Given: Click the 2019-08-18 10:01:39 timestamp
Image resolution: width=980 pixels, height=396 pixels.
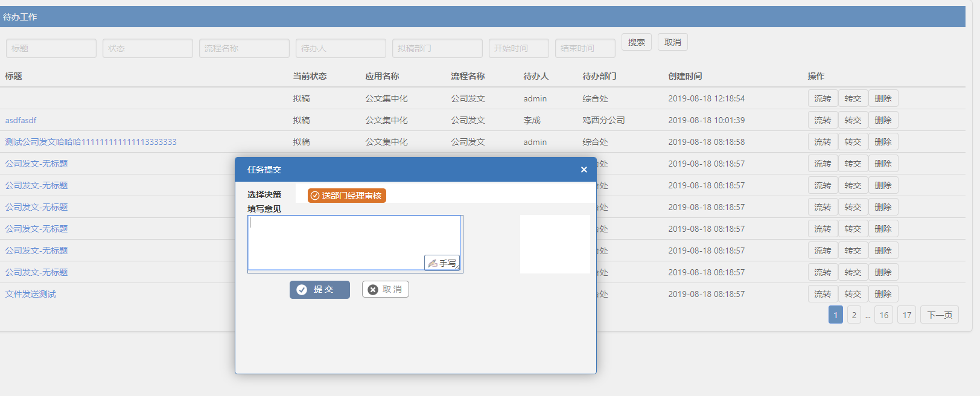Looking at the screenshot, I should (706, 120).
